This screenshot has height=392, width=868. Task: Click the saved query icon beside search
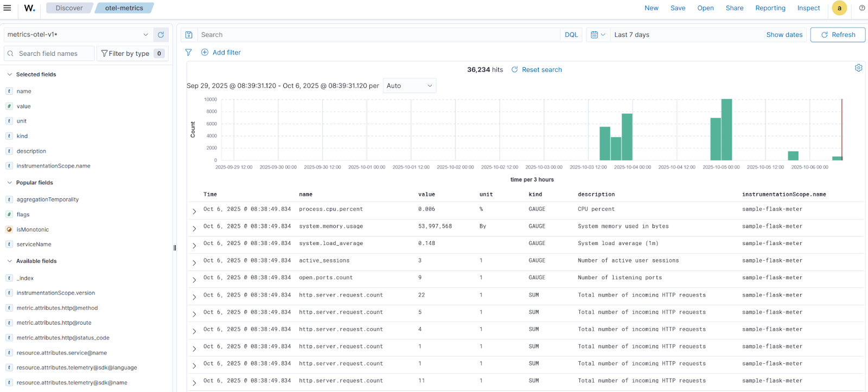click(x=189, y=35)
